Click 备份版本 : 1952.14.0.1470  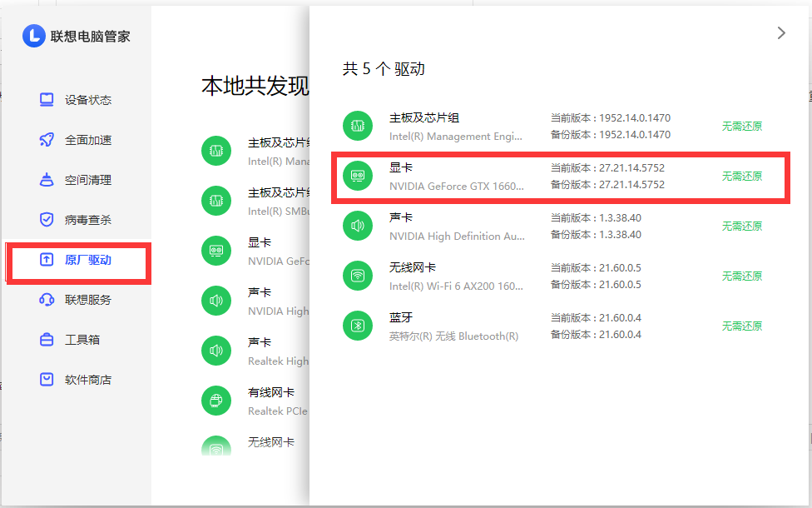tap(611, 135)
